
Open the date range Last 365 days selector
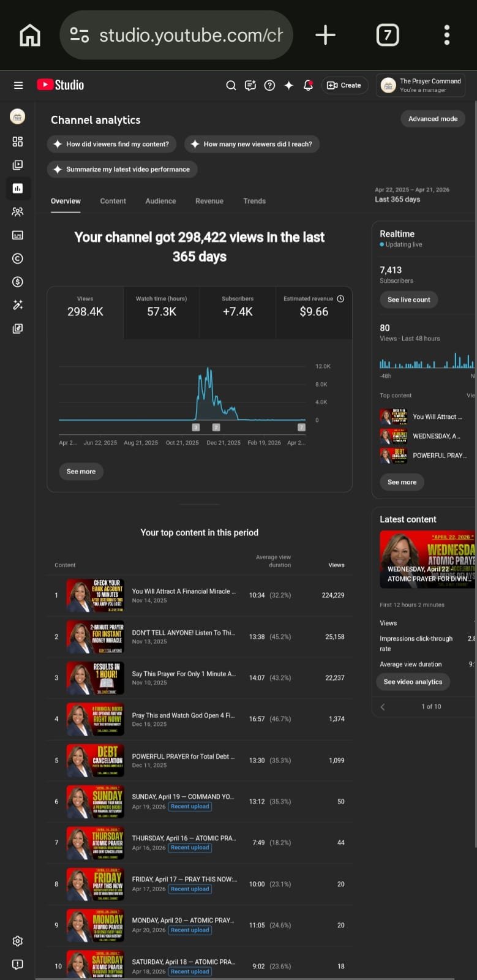click(x=411, y=195)
